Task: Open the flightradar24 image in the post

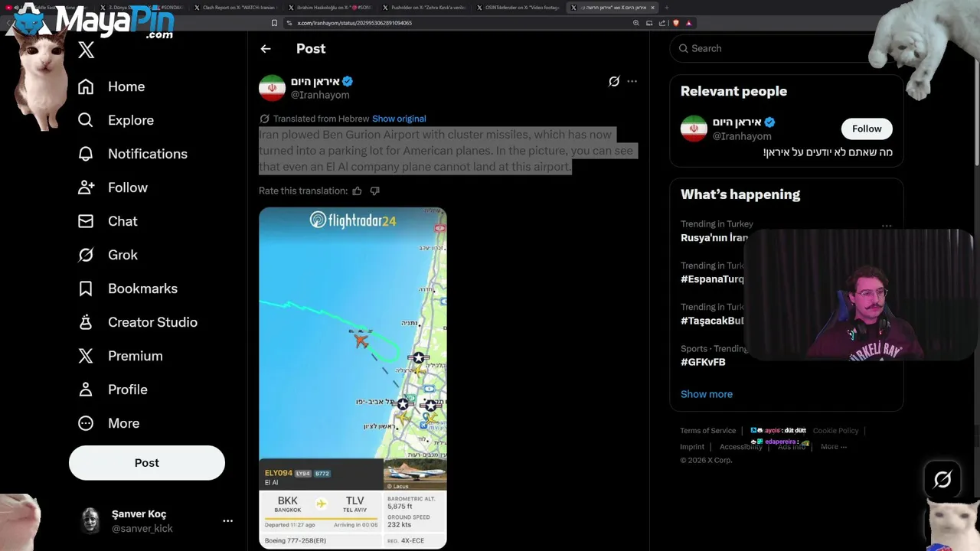Action: click(352, 377)
